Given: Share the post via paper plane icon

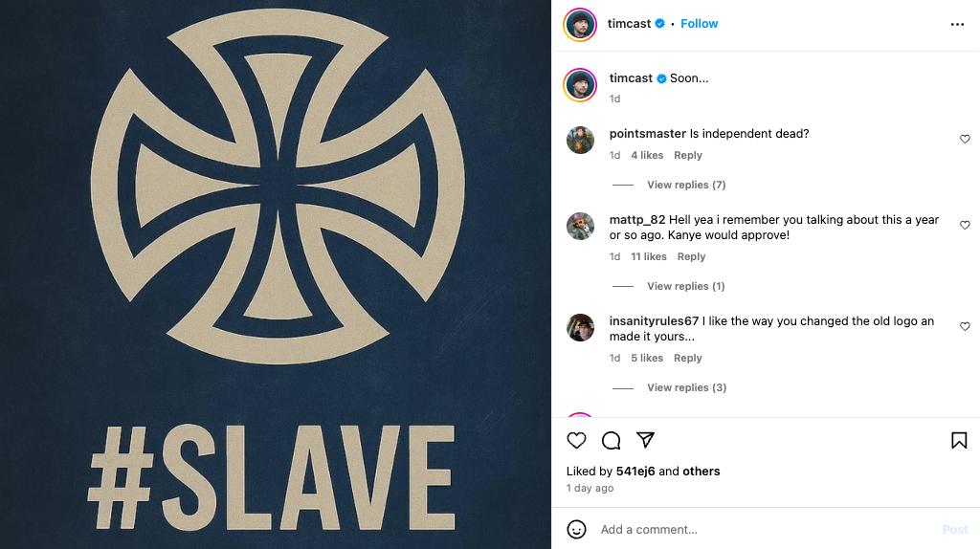Looking at the screenshot, I should coord(645,440).
